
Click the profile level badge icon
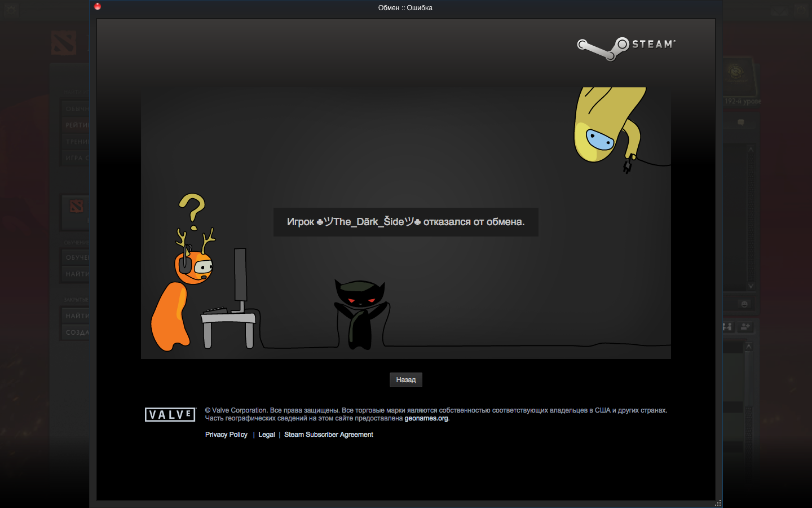pos(736,72)
